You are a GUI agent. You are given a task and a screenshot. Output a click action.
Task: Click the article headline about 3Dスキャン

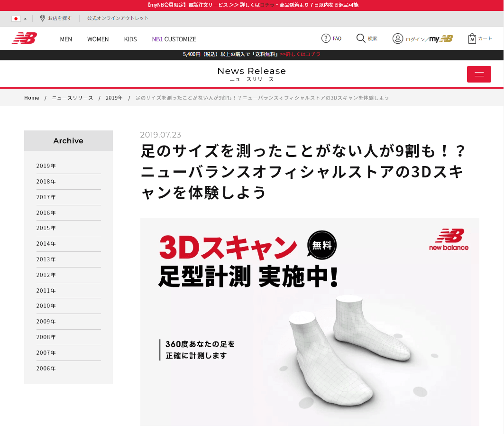pos(303,172)
